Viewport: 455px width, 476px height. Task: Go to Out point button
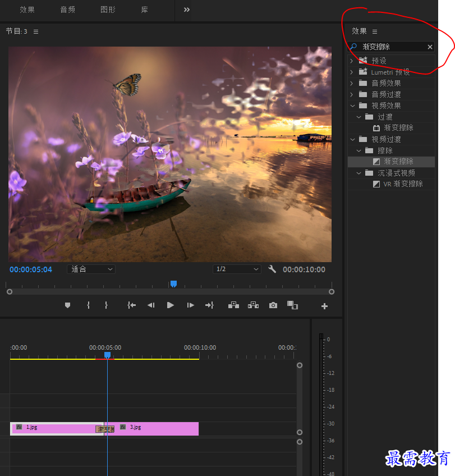(x=210, y=305)
